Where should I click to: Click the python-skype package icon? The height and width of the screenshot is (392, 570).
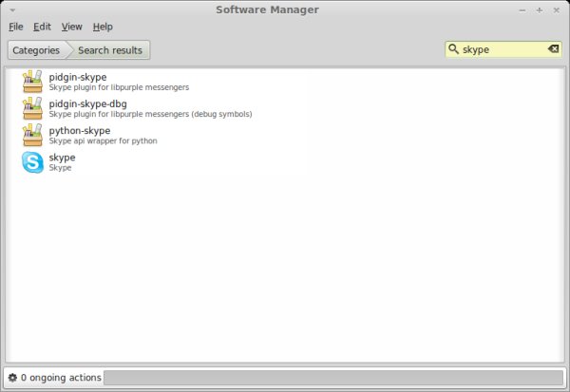tap(32, 136)
